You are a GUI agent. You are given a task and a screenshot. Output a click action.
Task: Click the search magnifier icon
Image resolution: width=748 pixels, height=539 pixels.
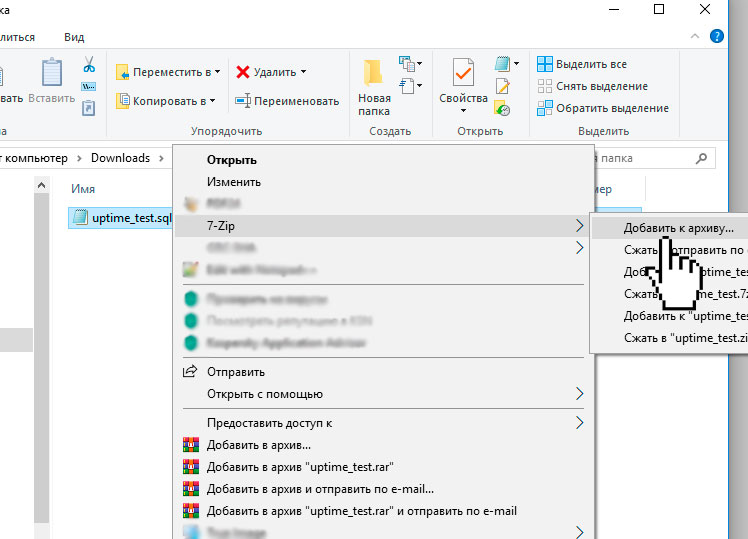pyautogui.click(x=701, y=158)
